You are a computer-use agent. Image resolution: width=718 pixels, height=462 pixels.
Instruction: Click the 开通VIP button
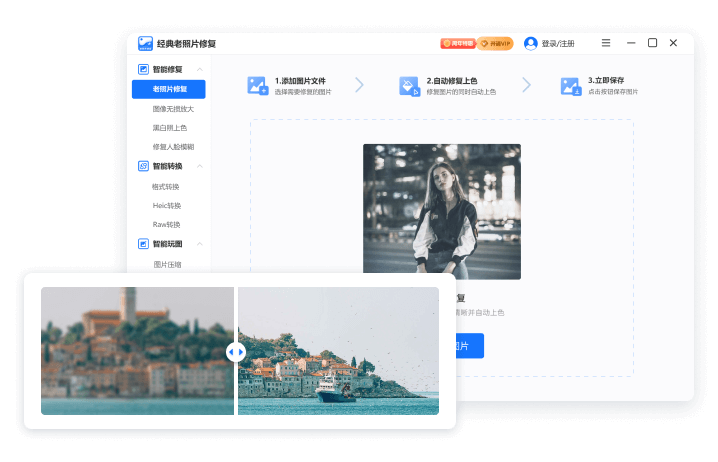pyautogui.click(x=495, y=44)
